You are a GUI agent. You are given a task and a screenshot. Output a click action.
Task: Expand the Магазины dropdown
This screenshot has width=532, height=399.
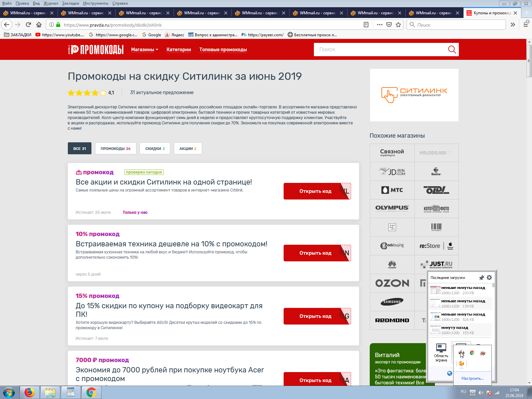[145, 50]
